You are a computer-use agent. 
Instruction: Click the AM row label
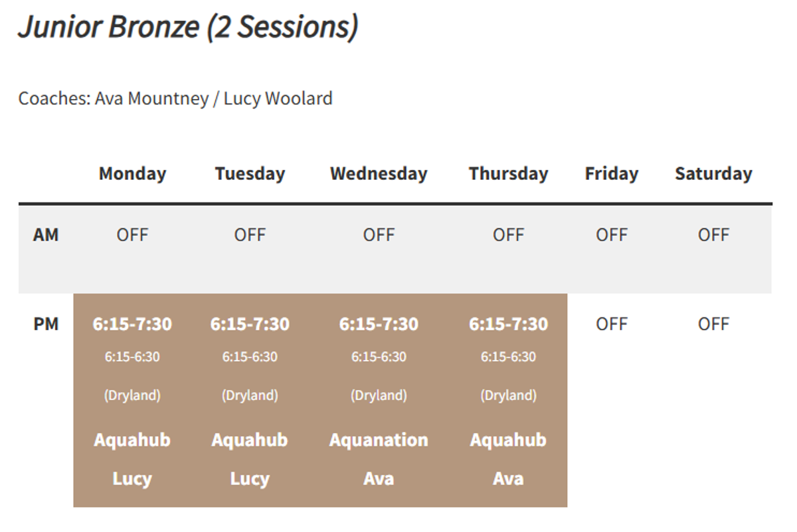[x=46, y=234]
